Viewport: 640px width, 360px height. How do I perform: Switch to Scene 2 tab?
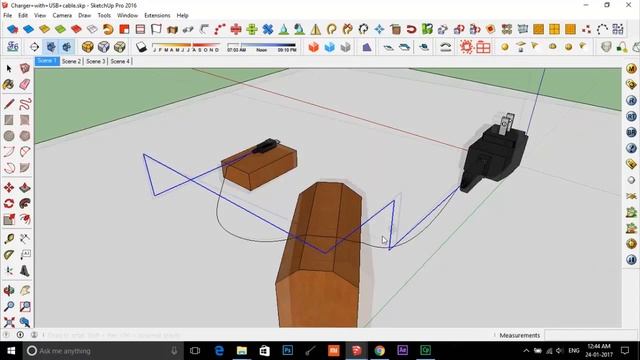71,61
